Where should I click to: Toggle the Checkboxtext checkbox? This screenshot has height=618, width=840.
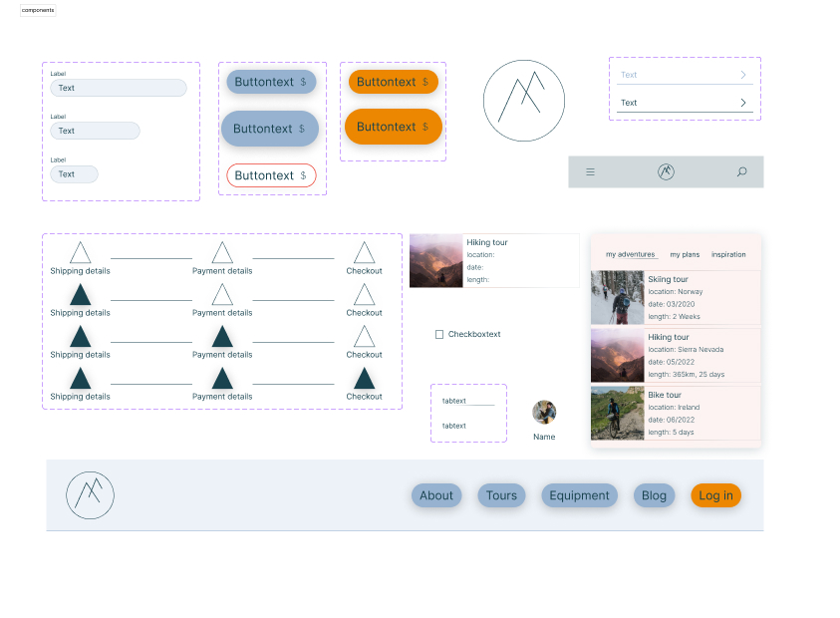pyautogui.click(x=439, y=335)
